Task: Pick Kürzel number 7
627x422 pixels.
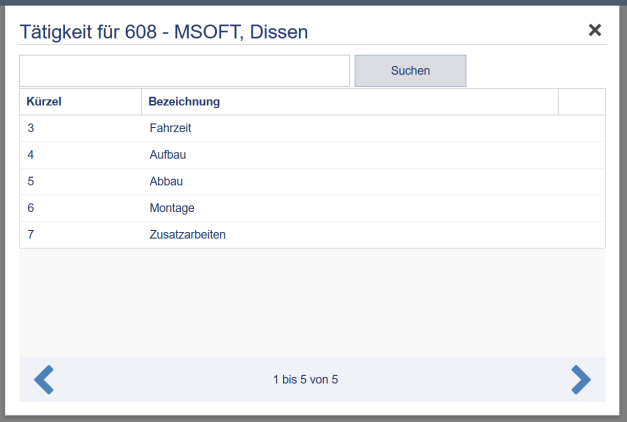Action: coord(31,235)
